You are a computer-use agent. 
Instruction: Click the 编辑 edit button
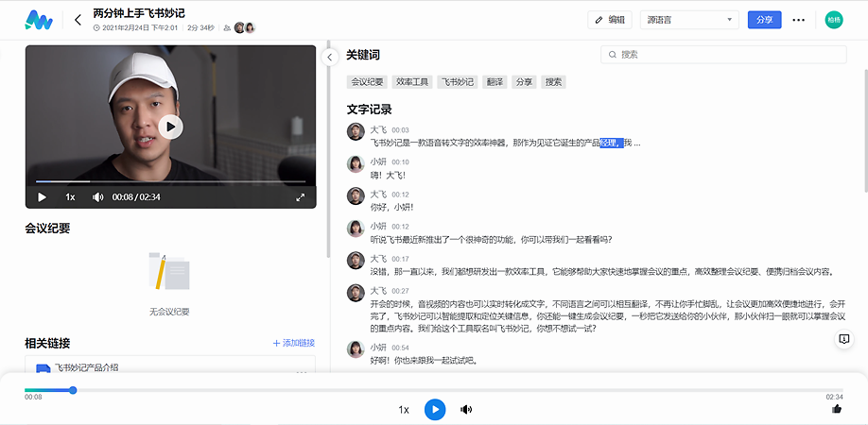610,20
